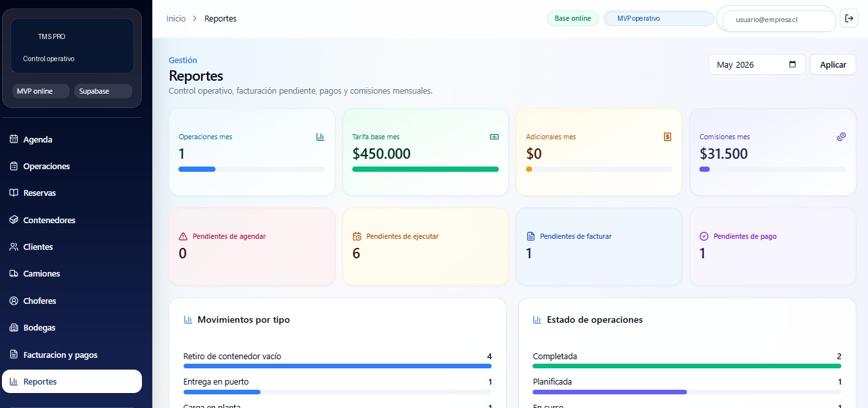
Task: Click the Operaciones mes blue progress bar
Action: pos(197,169)
